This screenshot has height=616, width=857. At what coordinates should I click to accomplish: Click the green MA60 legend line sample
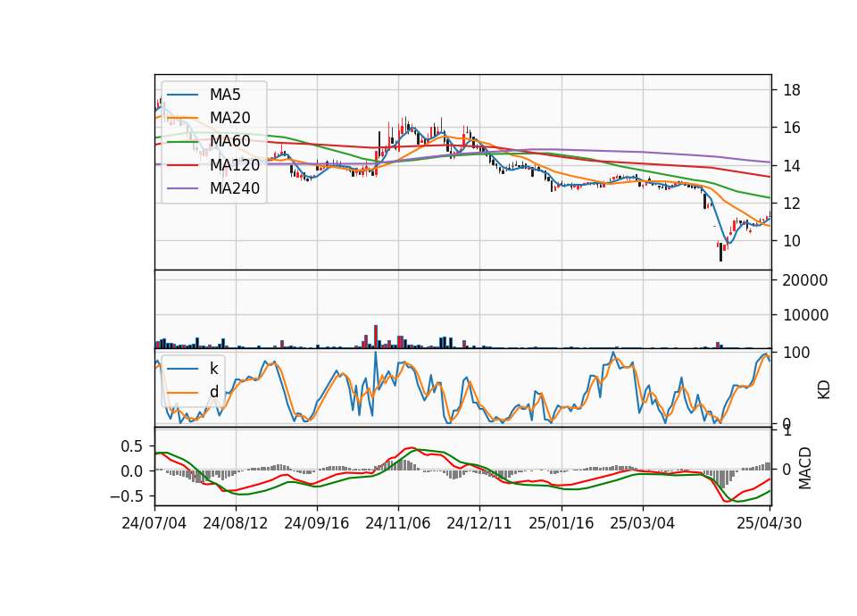[182, 141]
